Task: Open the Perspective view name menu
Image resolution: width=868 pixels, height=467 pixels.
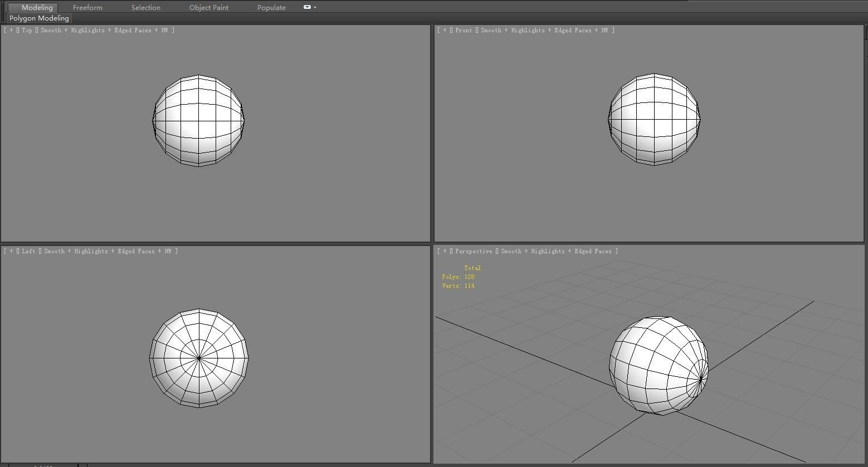Action: click(474, 251)
